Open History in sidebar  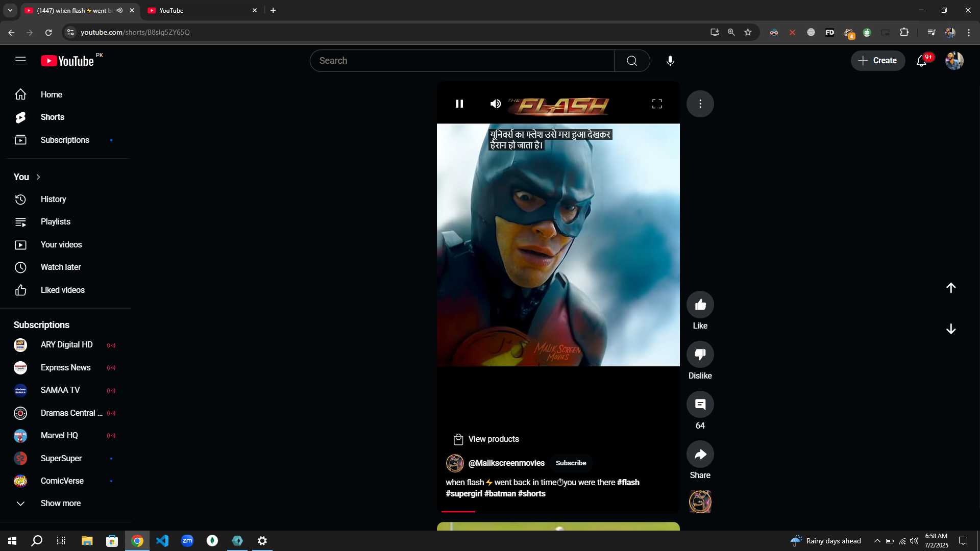coord(65,199)
